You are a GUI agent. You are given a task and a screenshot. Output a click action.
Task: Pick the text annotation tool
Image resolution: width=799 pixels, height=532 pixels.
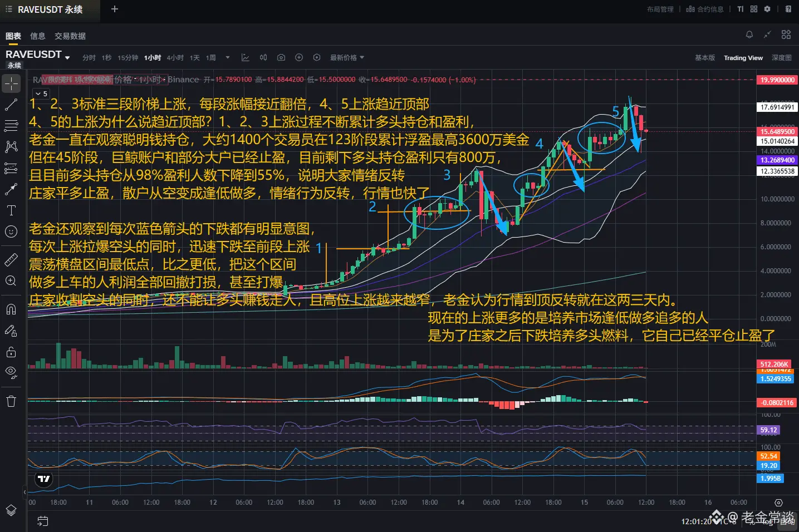11,210
